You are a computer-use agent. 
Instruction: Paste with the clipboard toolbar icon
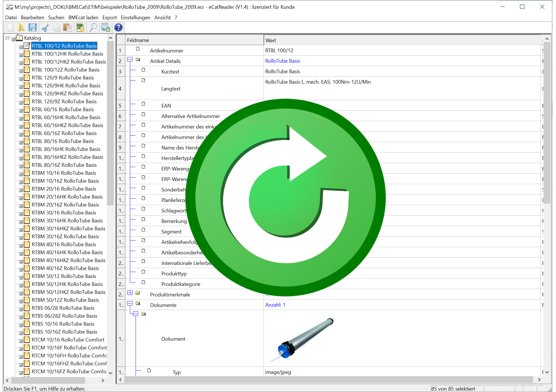tap(68, 28)
